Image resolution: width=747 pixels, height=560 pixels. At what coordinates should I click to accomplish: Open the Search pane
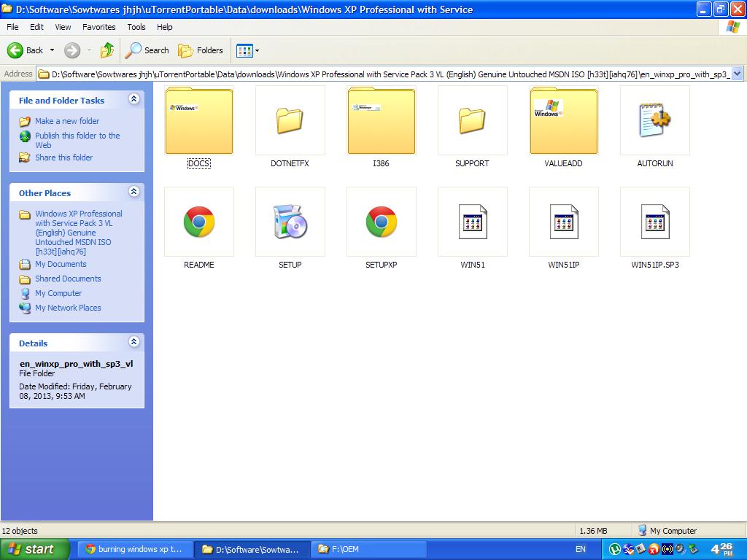pyautogui.click(x=147, y=50)
